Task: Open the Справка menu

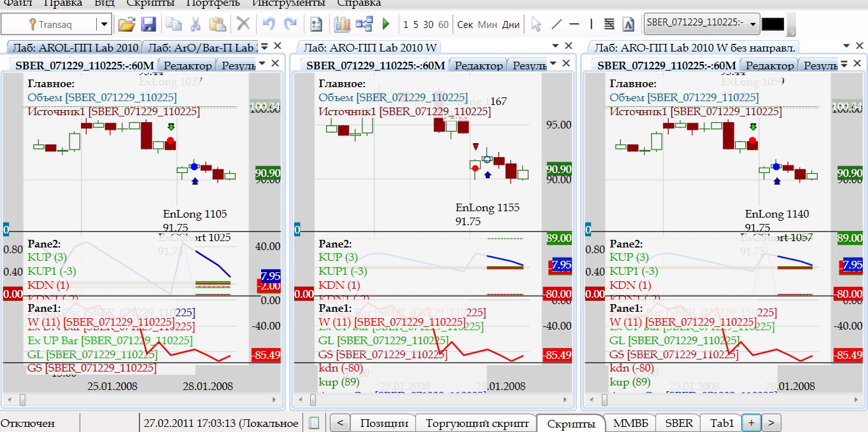Action: tap(359, 3)
